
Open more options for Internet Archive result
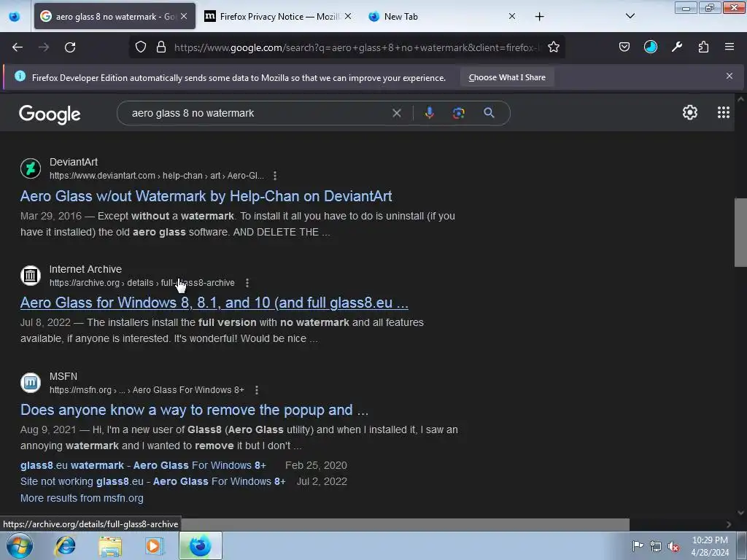click(247, 283)
